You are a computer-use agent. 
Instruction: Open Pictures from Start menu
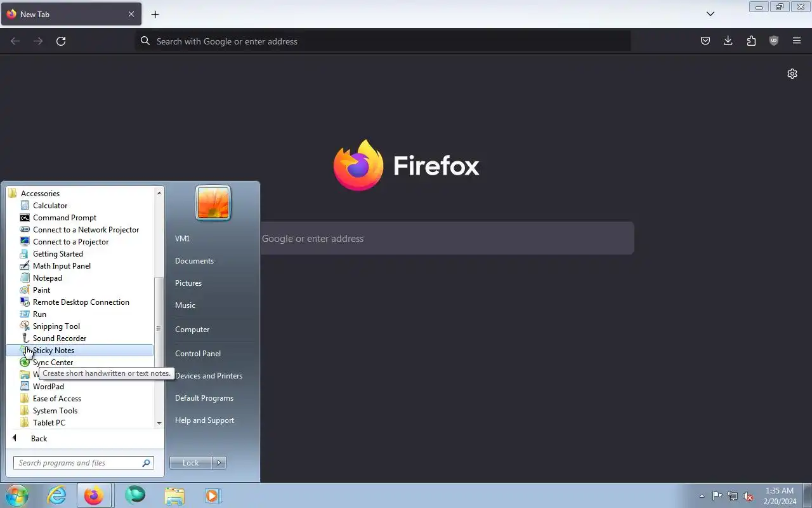tap(188, 283)
